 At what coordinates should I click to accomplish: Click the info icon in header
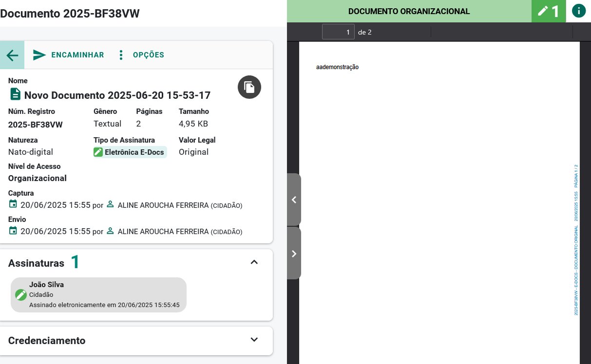tap(578, 11)
